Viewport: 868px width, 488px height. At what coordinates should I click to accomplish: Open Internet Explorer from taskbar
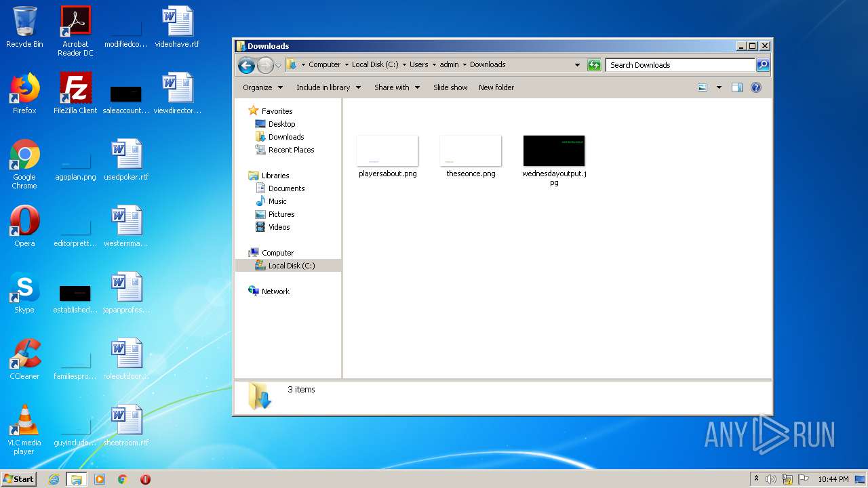tap(54, 479)
